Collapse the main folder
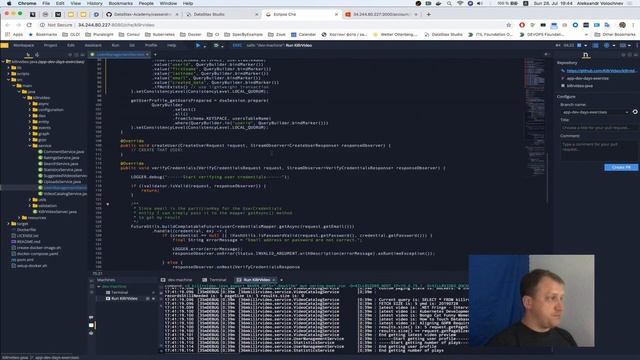640x360 pixels. pos(14,86)
